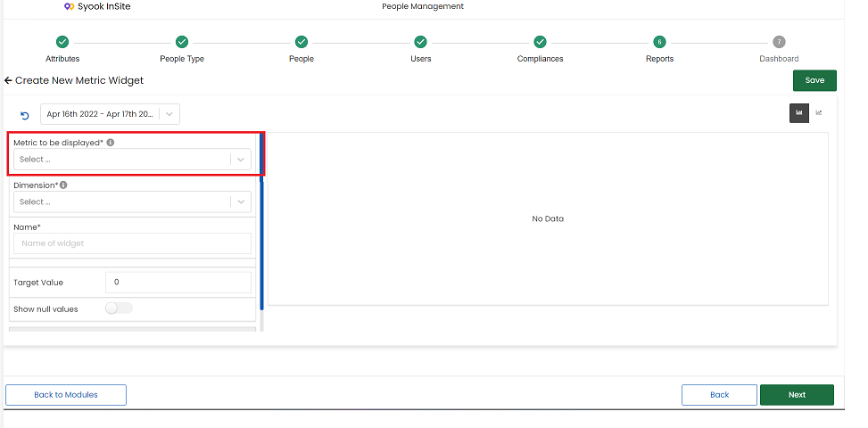This screenshot has width=868, height=428.
Task: Click the Name of widget input field
Action: point(132,243)
